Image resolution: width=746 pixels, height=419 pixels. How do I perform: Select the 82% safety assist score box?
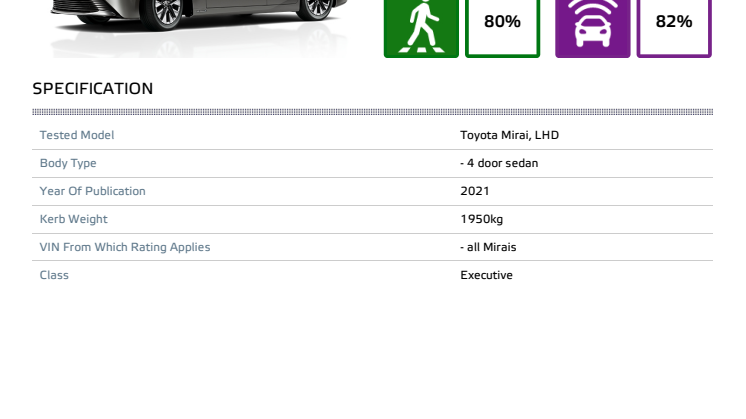point(674,29)
